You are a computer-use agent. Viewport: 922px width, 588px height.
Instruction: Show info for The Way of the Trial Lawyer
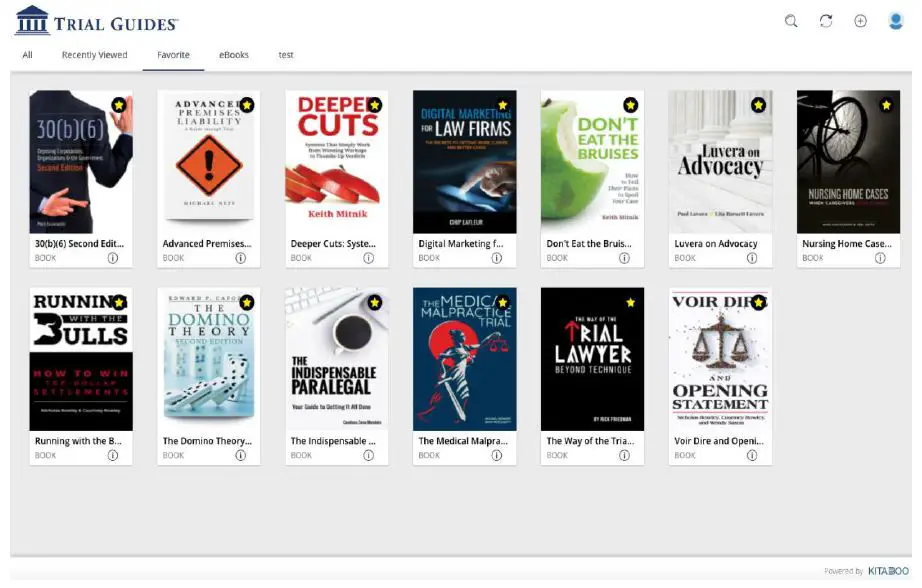pos(624,456)
